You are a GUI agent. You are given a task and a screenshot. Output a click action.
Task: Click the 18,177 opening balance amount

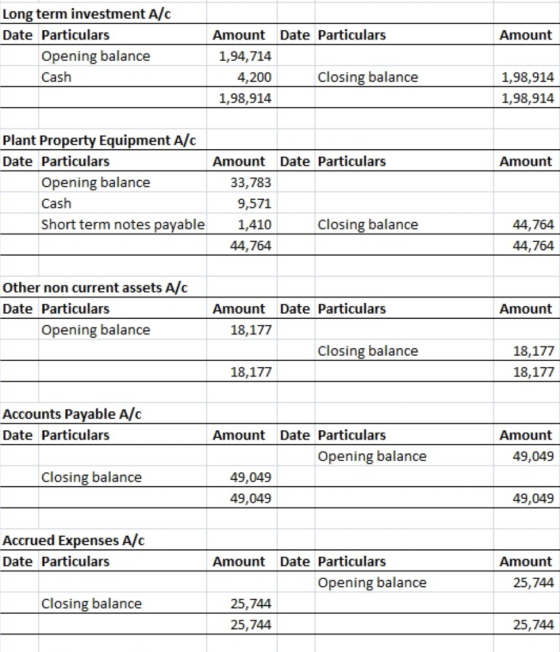click(x=251, y=330)
